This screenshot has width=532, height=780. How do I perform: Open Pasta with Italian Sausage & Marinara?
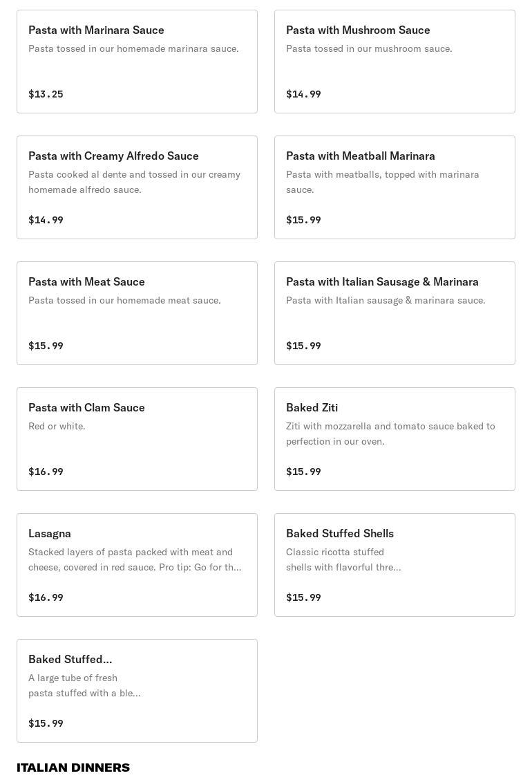click(x=395, y=313)
